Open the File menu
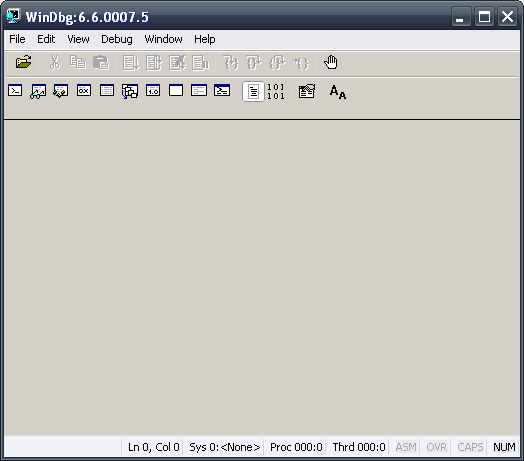This screenshot has width=524, height=461. (17, 39)
